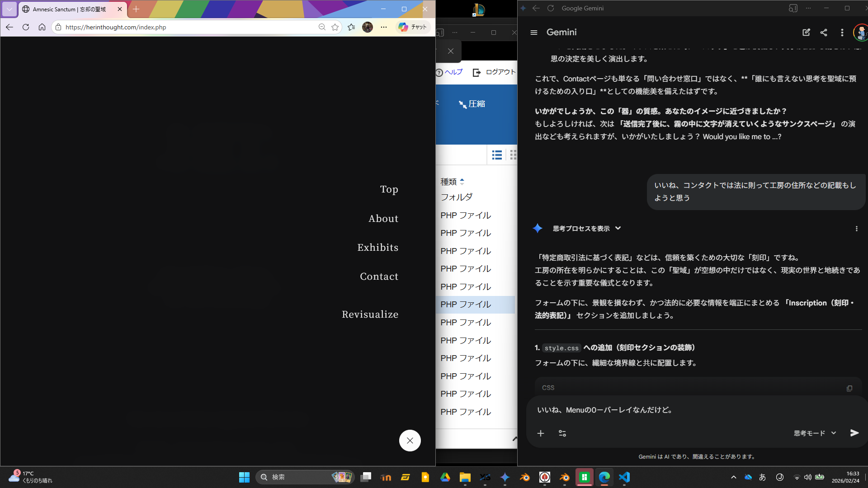Click the plus attach button in Gemini
This screenshot has width=868, height=488.
(x=541, y=433)
